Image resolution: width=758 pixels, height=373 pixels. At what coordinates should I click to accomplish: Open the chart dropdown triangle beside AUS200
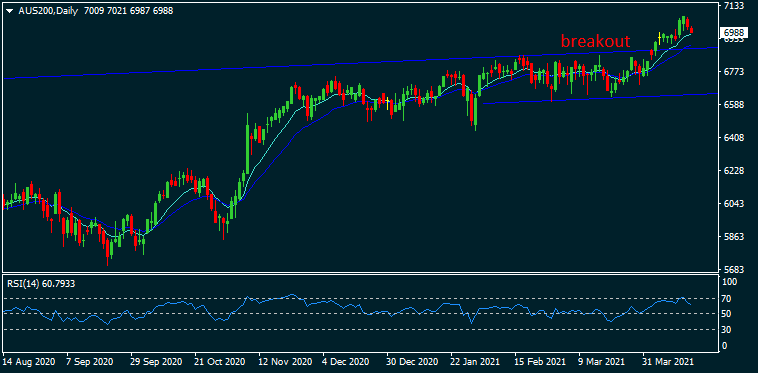coord(10,11)
